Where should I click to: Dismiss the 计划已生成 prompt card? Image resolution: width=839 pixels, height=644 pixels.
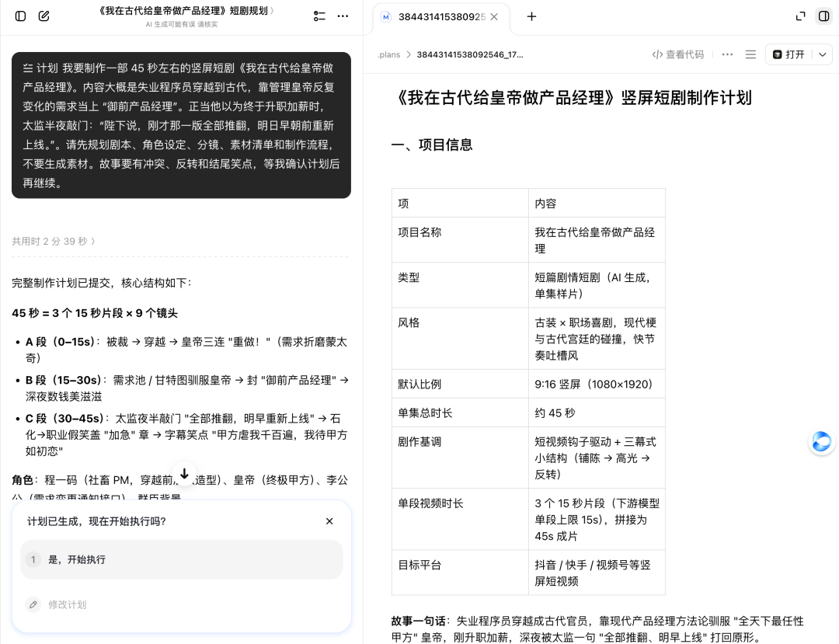tap(329, 521)
